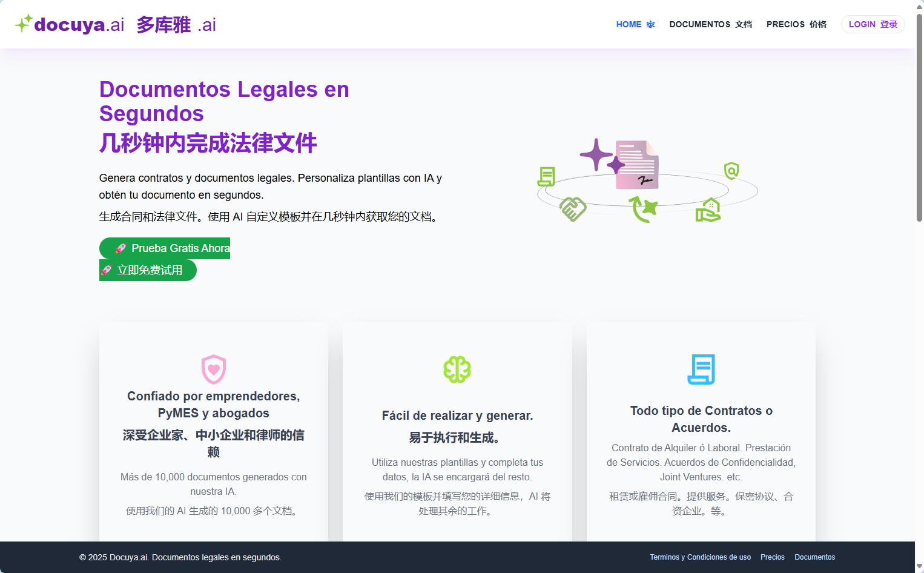Open Terminos y Condiciones de uso link
This screenshot has width=924, height=573.
(x=700, y=557)
